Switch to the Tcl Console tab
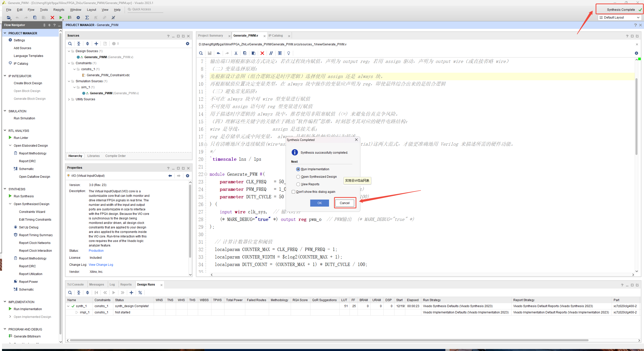Image resolution: width=644 pixels, height=351 pixels. coord(75,285)
